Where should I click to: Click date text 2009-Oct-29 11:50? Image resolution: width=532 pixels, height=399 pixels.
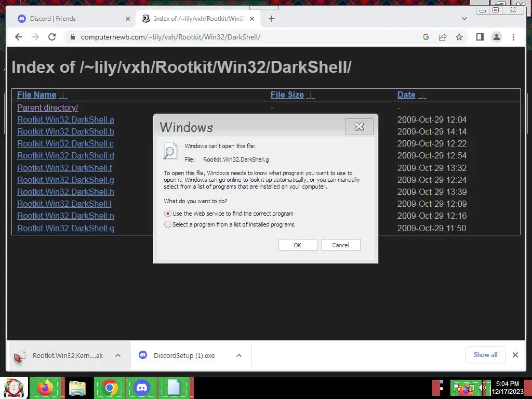coord(432,228)
